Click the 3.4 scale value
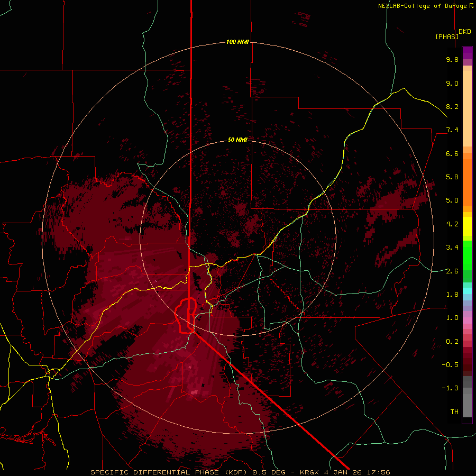This screenshot has height=476, width=476. (x=452, y=248)
